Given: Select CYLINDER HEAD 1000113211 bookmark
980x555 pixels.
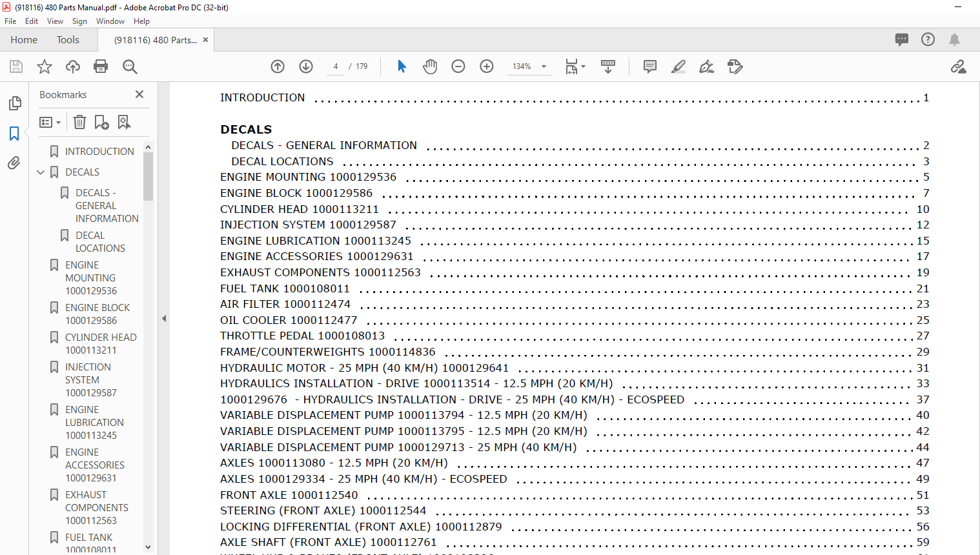Looking at the screenshot, I should coord(101,344).
